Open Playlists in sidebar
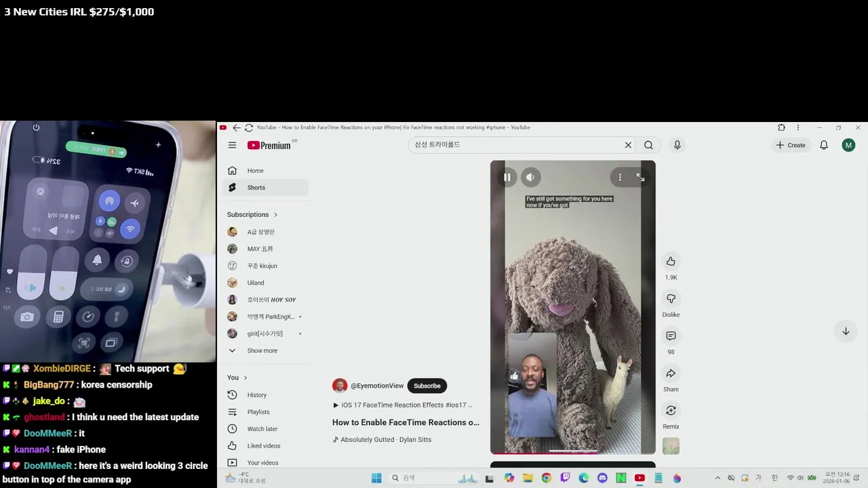 (x=266, y=412)
